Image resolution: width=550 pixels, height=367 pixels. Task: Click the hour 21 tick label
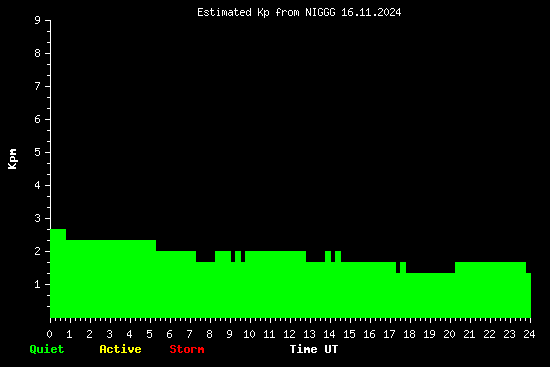click(469, 334)
